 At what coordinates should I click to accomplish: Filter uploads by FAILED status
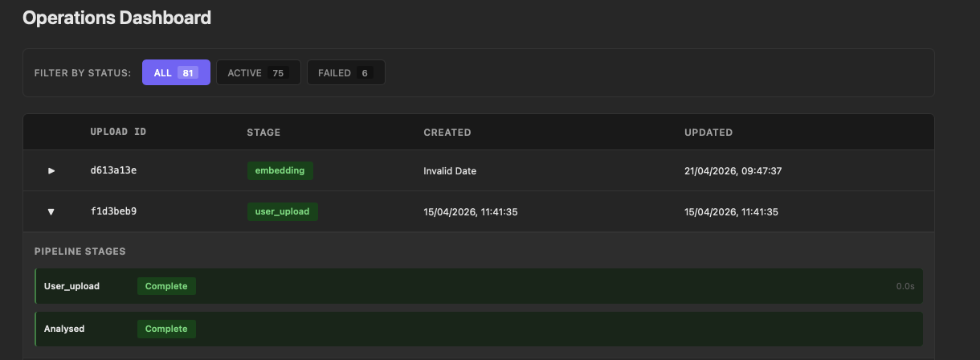point(345,72)
